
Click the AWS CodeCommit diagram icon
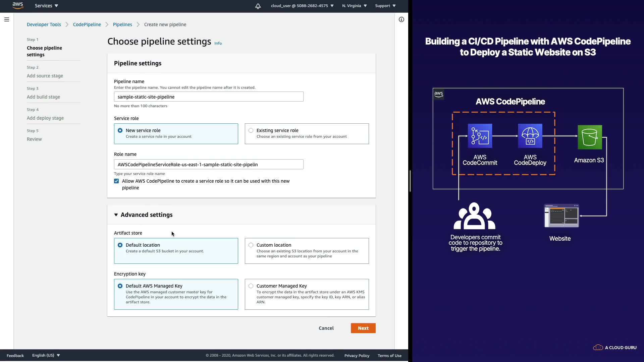pyautogui.click(x=480, y=136)
